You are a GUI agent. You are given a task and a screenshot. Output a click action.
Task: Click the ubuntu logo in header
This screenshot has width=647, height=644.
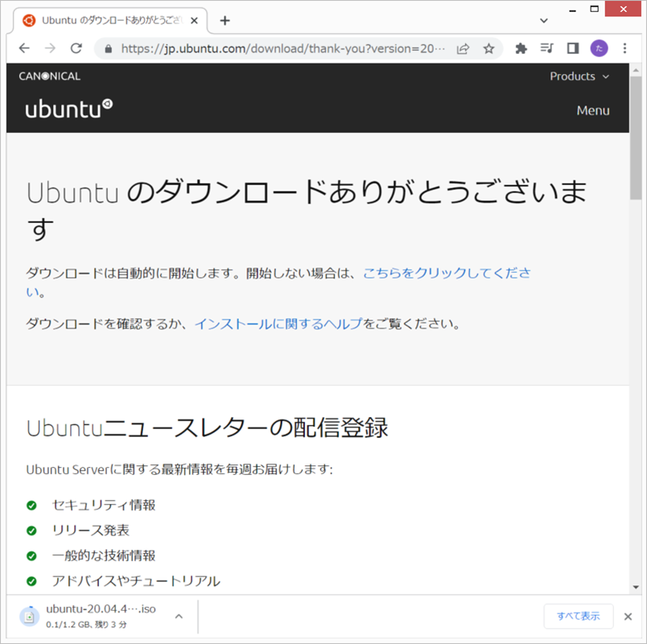click(69, 109)
